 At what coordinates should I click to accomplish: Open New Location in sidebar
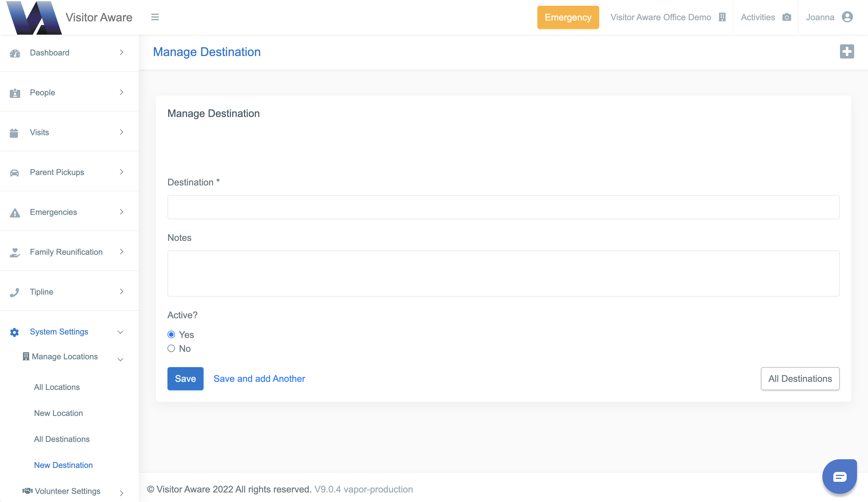point(59,413)
